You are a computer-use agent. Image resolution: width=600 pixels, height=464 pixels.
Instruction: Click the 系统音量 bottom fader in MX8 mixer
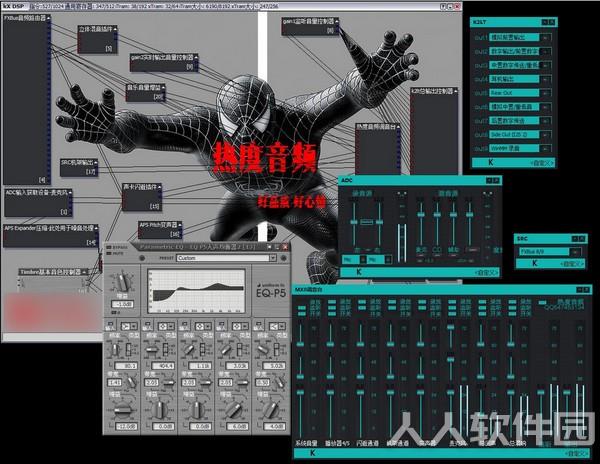(300, 392)
